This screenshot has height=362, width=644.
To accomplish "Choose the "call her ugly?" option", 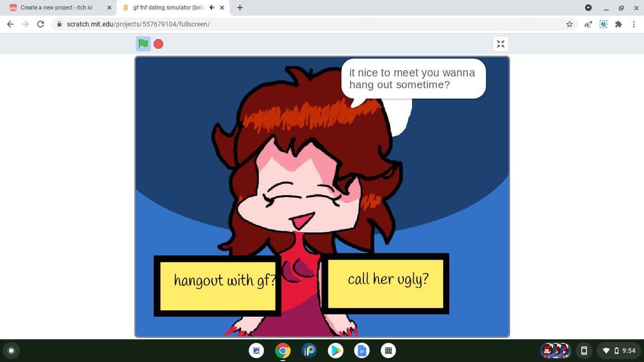I will click(x=385, y=284).
